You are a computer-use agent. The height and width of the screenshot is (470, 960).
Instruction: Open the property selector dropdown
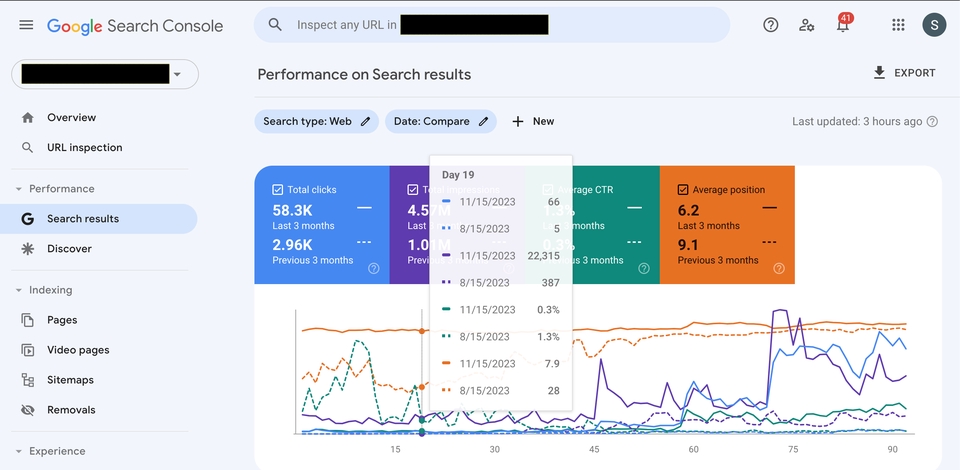pos(105,74)
